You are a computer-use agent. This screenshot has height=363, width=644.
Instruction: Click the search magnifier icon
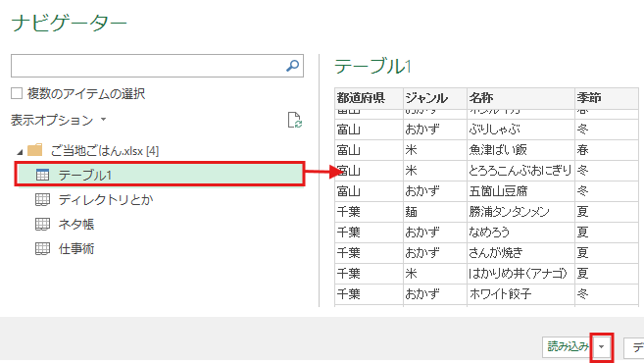tap(292, 66)
